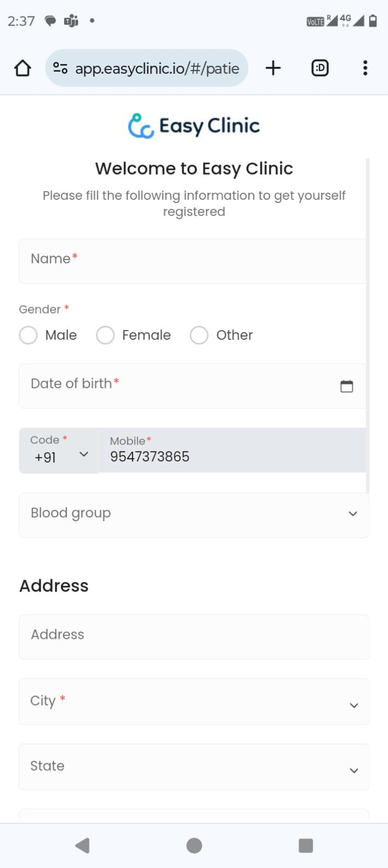The image size is (388, 868).
Task: Focus the Name input field
Action: click(x=193, y=261)
